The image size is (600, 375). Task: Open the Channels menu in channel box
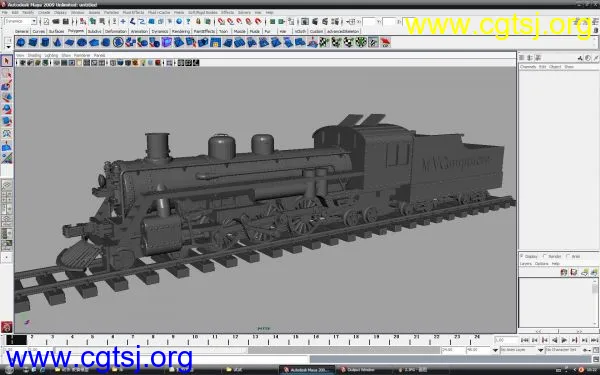[x=528, y=67]
